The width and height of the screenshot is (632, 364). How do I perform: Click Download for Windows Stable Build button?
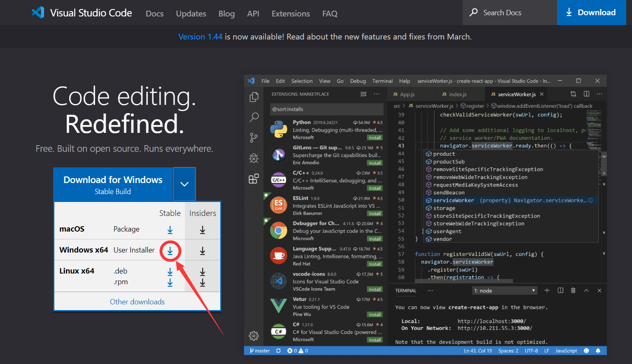(x=113, y=185)
